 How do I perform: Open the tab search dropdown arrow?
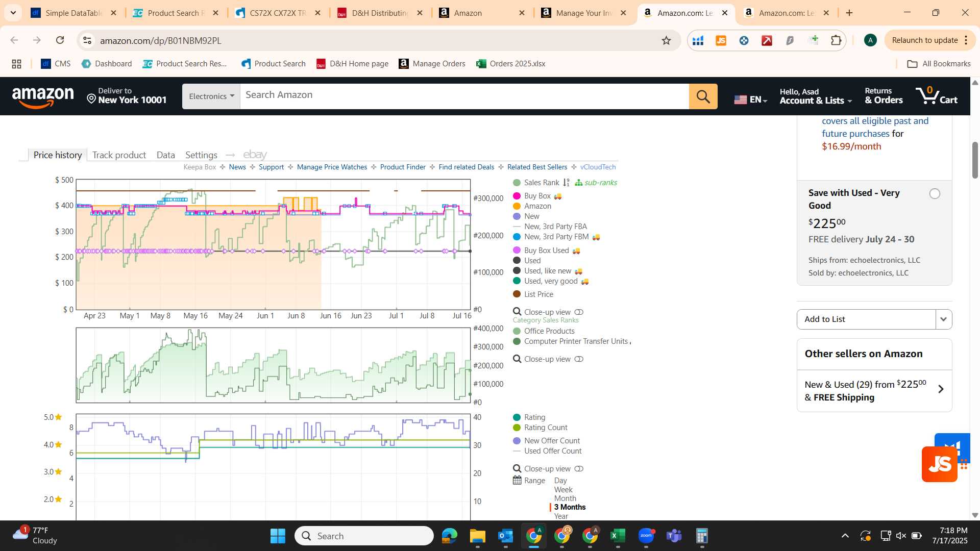pyautogui.click(x=13, y=13)
